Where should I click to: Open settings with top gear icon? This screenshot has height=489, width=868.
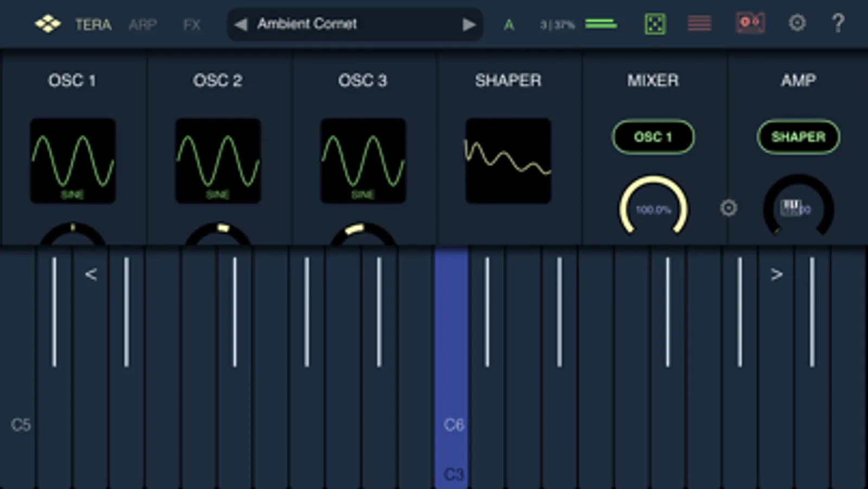[797, 23]
